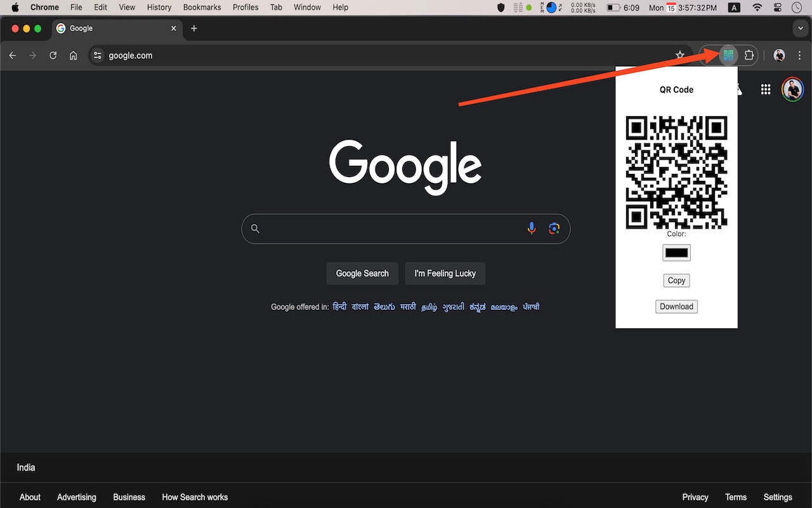Open the Profiles menu
The width and height of the screenshot is (812, 508).
pyautogui.click(x=246, y=8)
